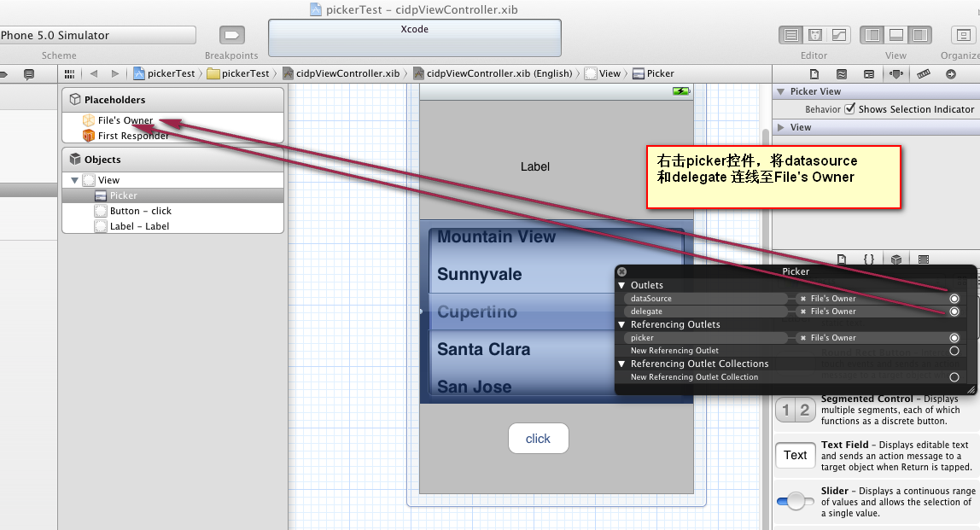980x530 pixels.
Task: Close the Picker connections popup
Action: [x=621, y=271]
